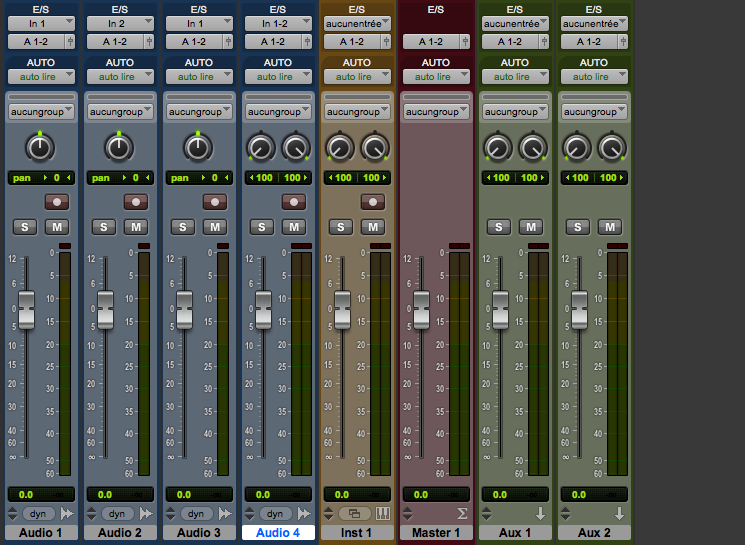Image resolution: width=745 pixels, height=545 pixels.
Task: Select the Audio 4 track name
Action: 278,533
